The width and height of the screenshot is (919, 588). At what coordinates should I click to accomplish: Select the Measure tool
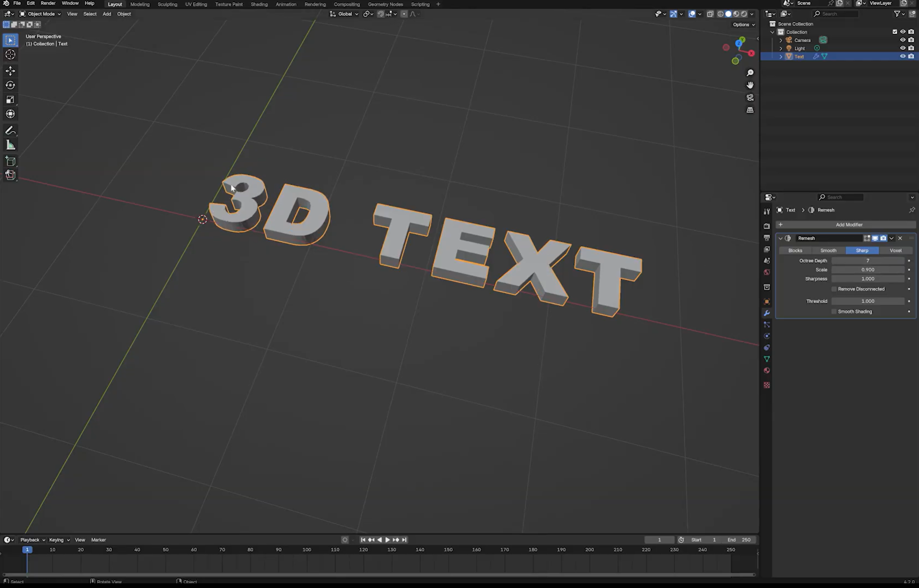tap(10, 145)
